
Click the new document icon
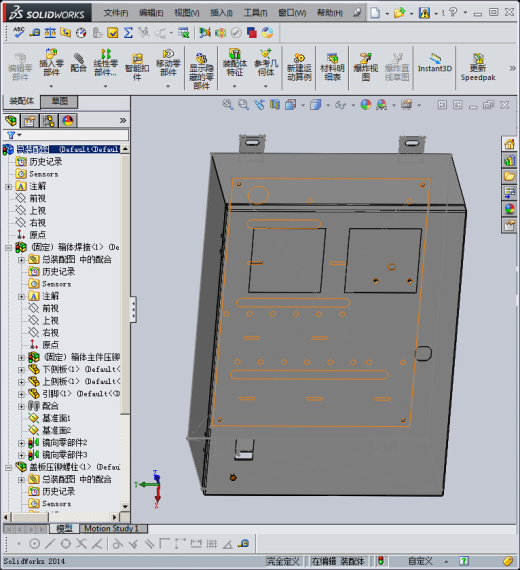pos(375,13)
